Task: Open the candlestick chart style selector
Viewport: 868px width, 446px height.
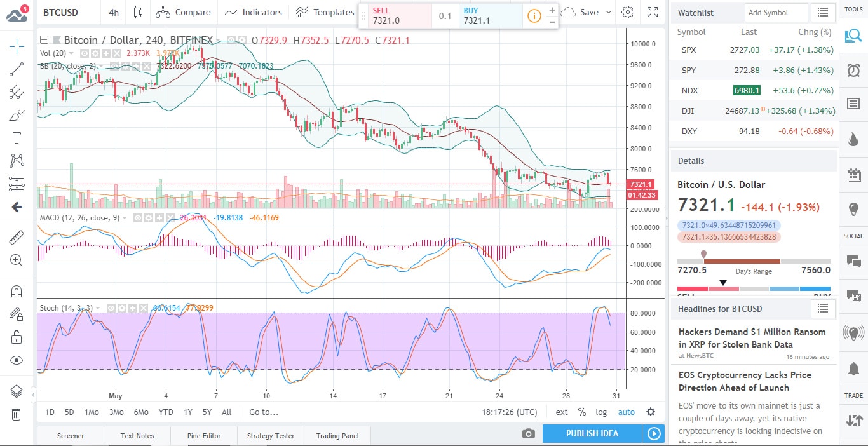Action: pos(139,12)
